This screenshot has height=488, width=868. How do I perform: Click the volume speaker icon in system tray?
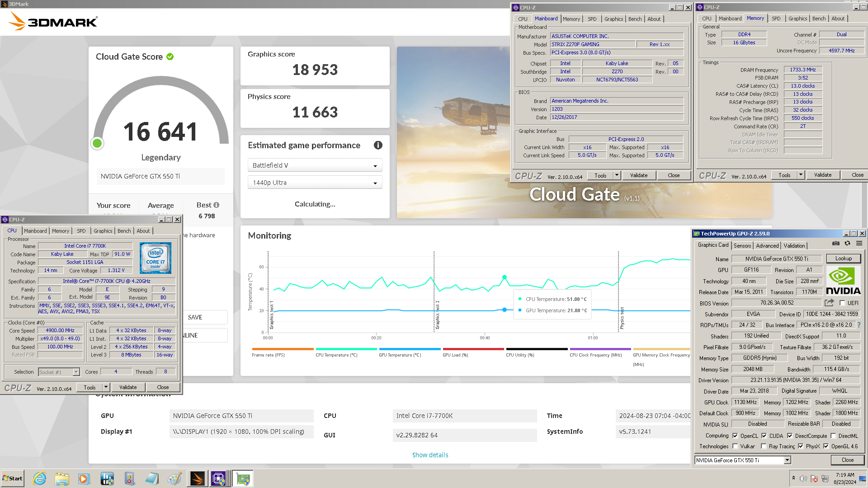click(803, 479)
